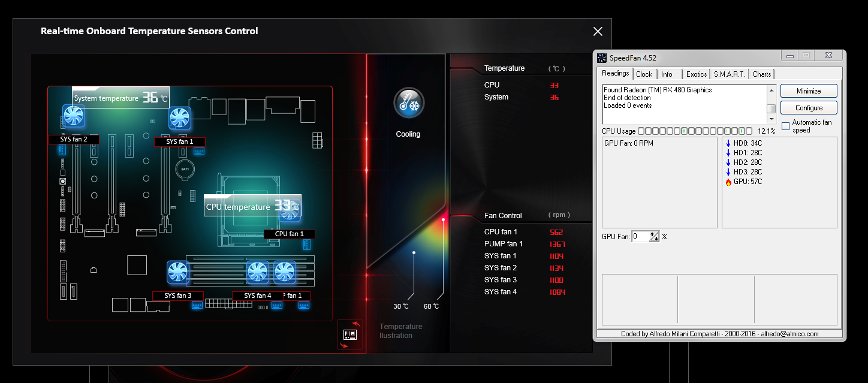Click the CPU fan 1 fan icon
This screenshot has height=383, width=868.
290,210
